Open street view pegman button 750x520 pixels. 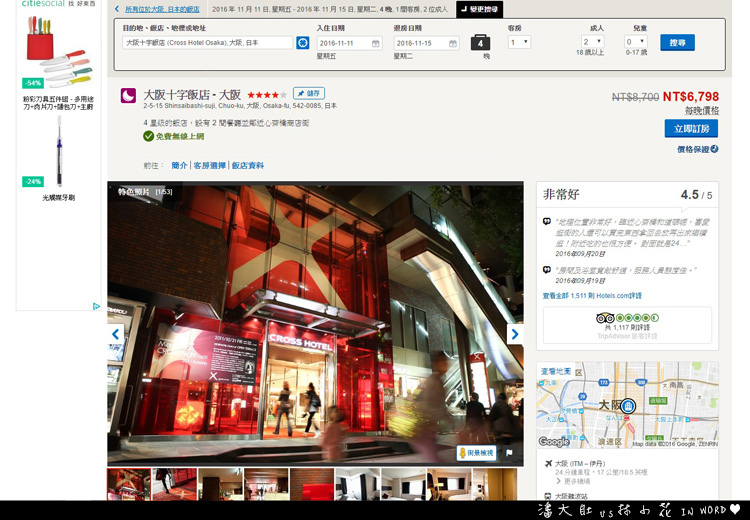tap(476, 453)
